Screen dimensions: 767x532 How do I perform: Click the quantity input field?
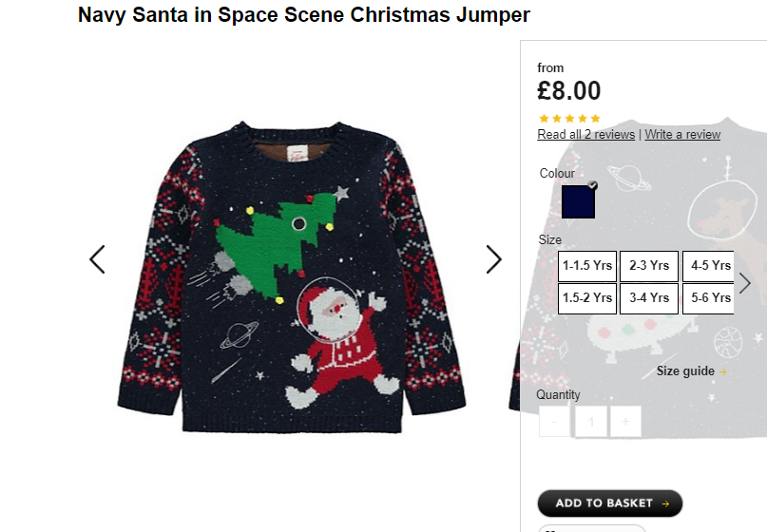point(591,422)
